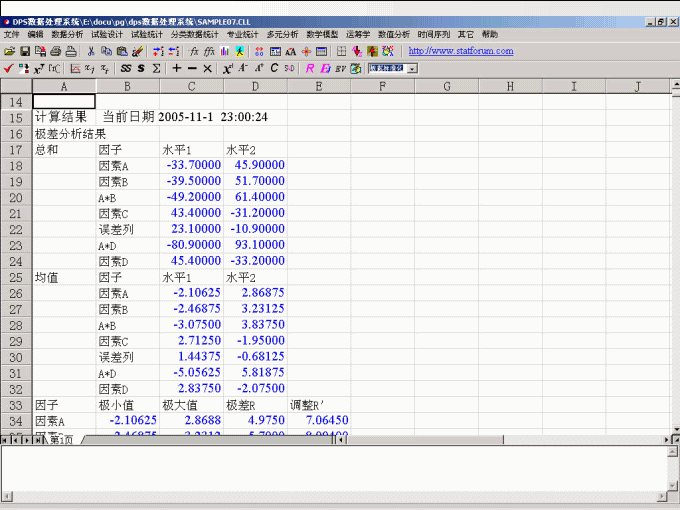Click the red checkmark icon

pos(9,68)
